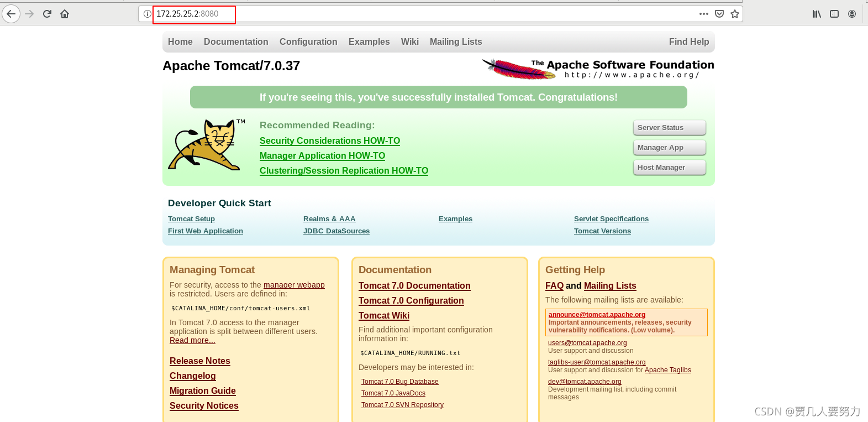Click the Tomcat cat logo
868x422 pixels.
pyautogui.click(x=207, y=145)
